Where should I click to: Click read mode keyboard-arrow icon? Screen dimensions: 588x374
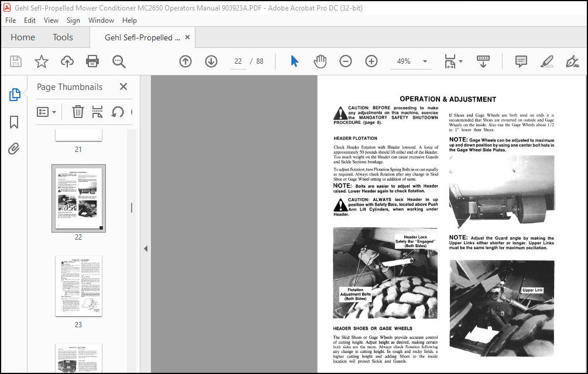pyautogui.click(x=483, y=61)
